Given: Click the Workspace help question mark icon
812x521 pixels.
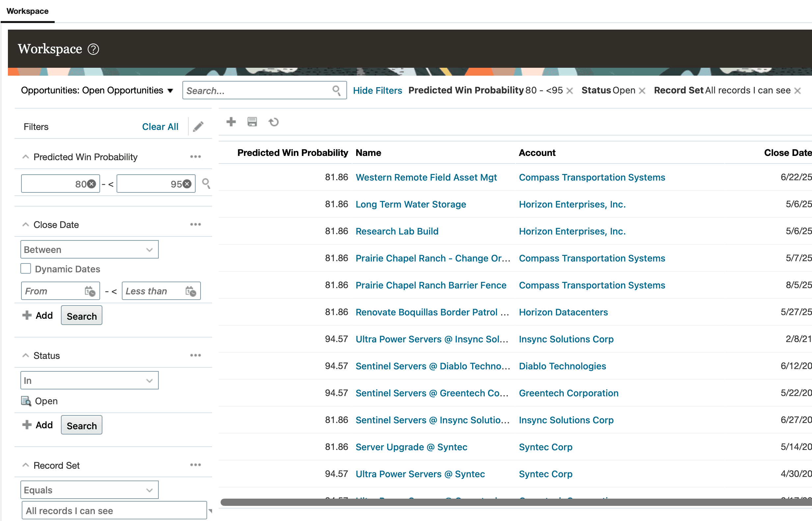Looking at the screenshot, I should tap(93, 49).
